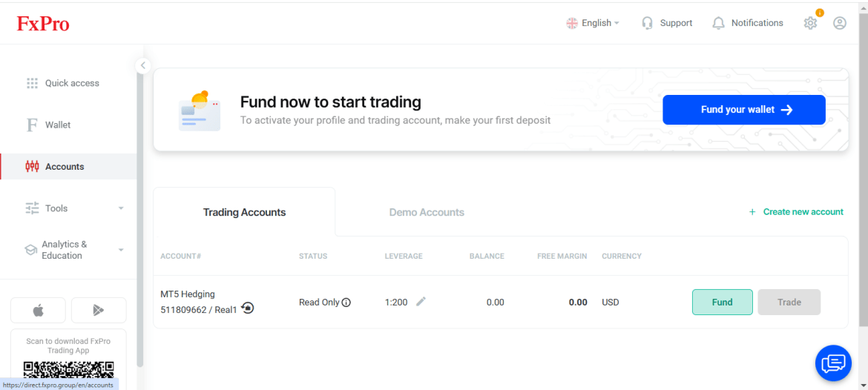Click the Google Play download icon

(99, 311)
